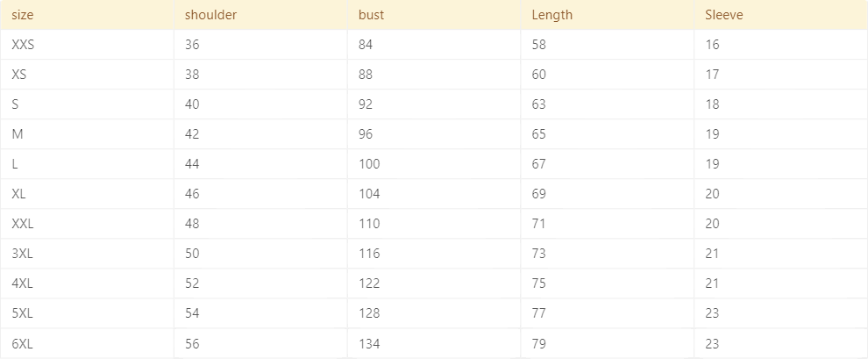Click the 4XL size row label
The width and height of the screenshot is (868, 359).
23,284
